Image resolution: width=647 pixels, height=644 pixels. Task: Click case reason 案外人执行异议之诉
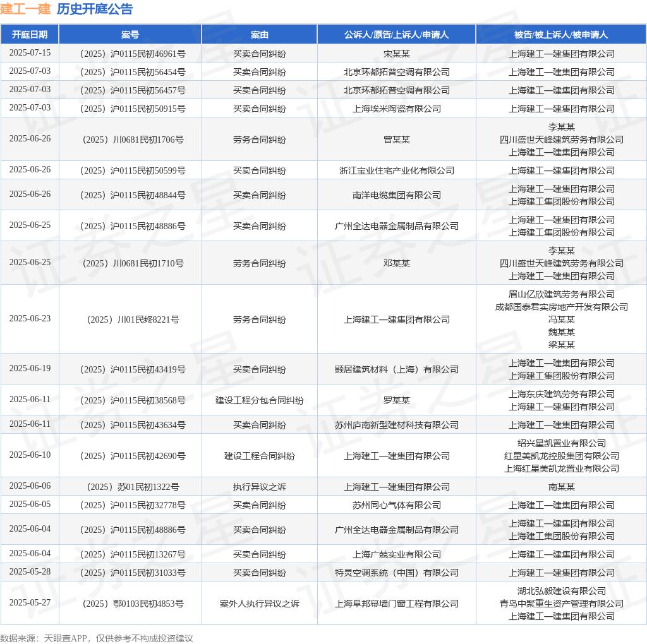click(260, 604)
